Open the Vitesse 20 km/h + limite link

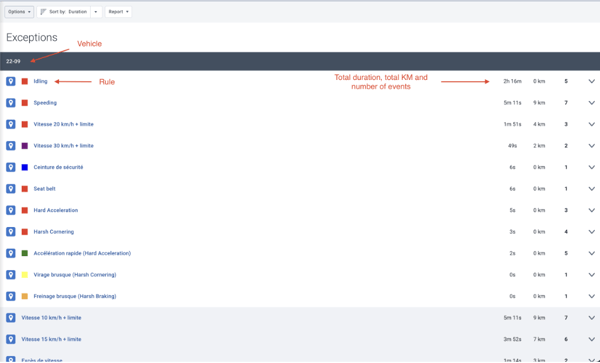tap(64, 124)
